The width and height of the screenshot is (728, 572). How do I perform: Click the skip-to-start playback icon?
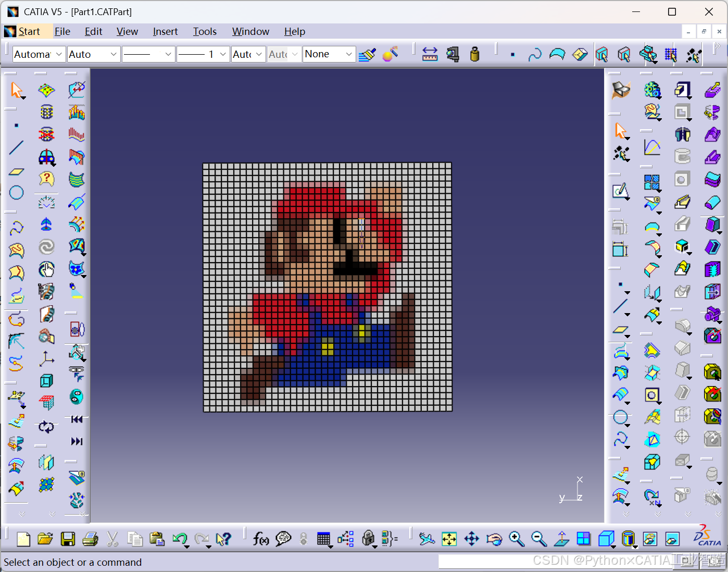coord(77,419)
